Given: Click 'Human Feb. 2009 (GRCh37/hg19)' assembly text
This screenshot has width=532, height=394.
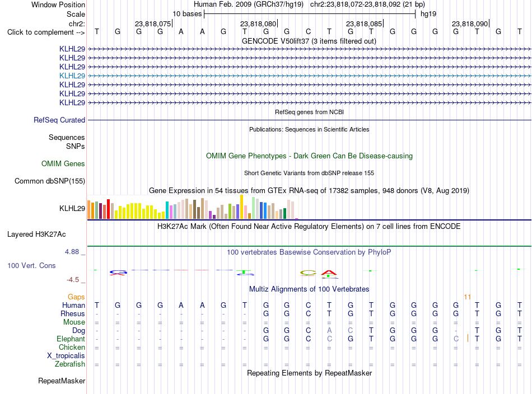Looking at the screenshot, I should 248,4.
